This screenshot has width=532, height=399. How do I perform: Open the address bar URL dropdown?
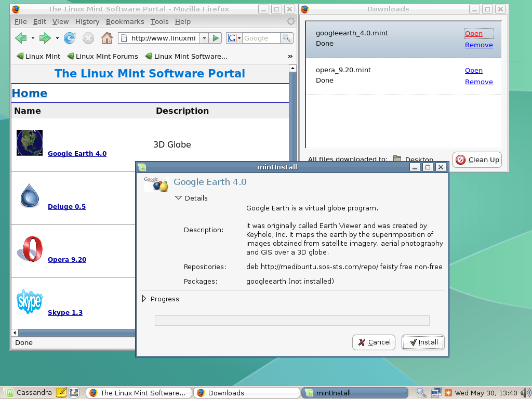(204, 38)
